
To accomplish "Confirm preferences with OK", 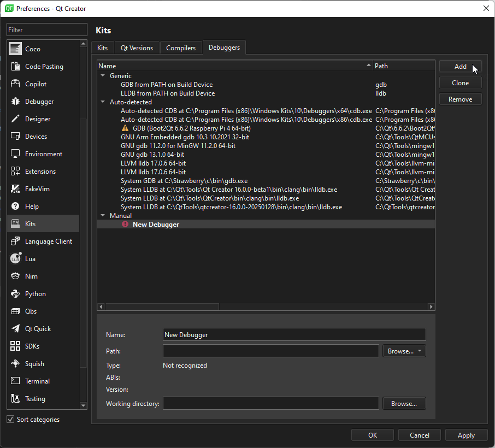I will [x=373, y=435].
